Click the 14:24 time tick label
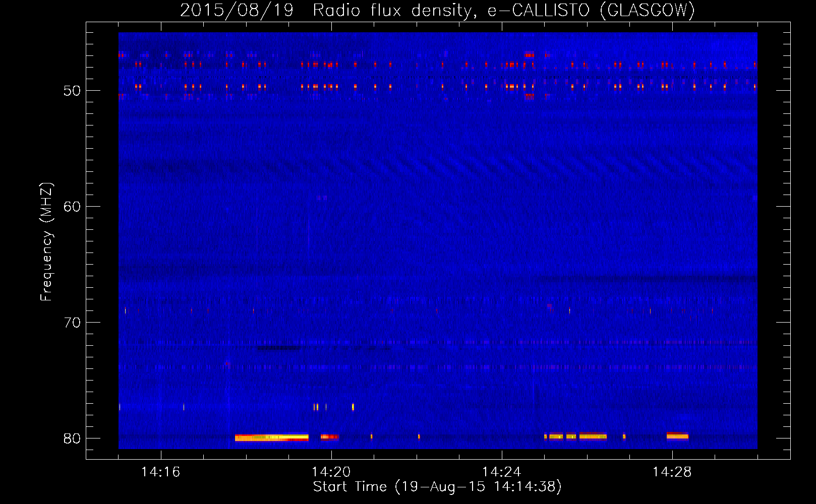The height and width of the screenshot is (504, 816). [x=502, y=472]
